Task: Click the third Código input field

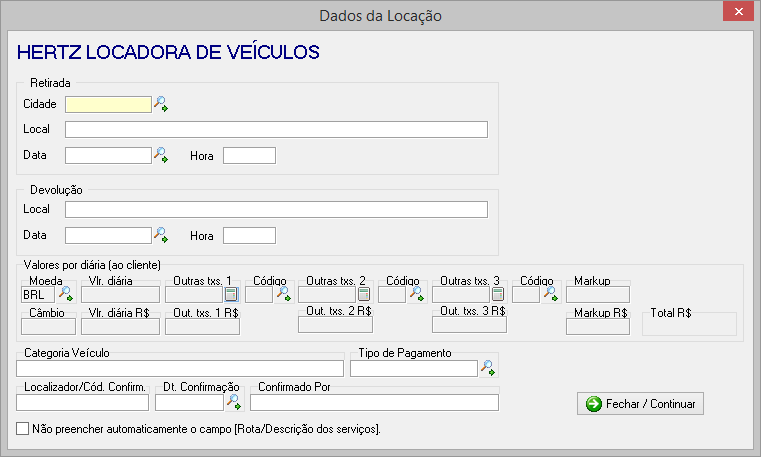Action: pyautogui.click(x=526, y=294)
